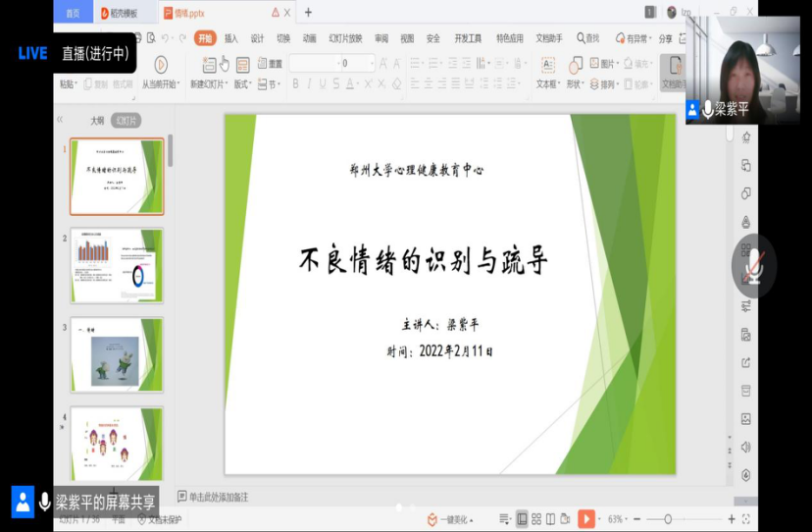
Task: Click 单击此处添加备注 notes area
Action: point(218,497)
